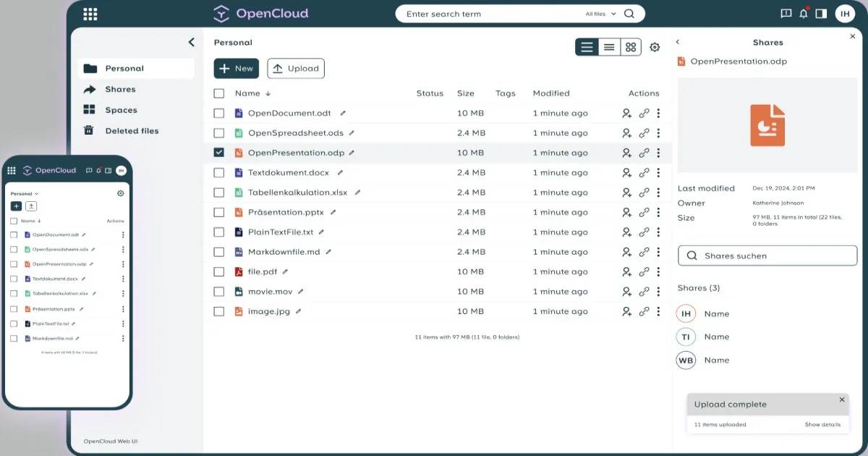This screenshot has width=868, height=456.
Task: Click the Shares suchen search field
Action: click(x=767, y=256)
